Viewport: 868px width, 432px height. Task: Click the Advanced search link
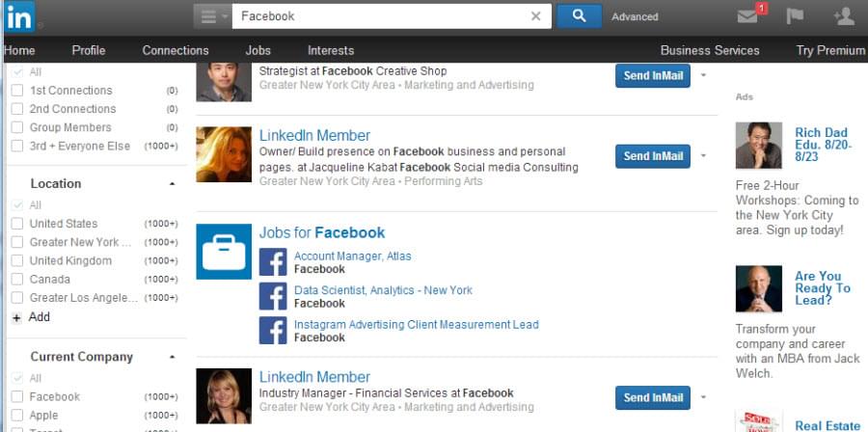[635, 16]
